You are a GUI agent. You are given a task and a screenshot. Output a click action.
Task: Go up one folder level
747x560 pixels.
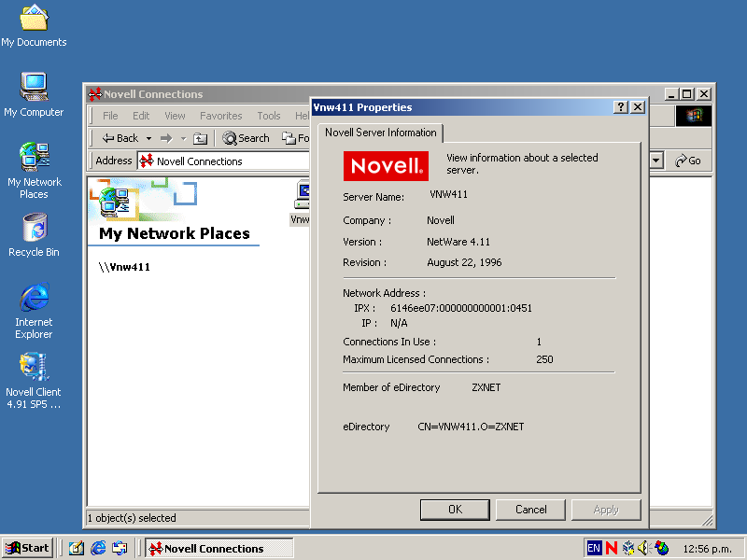pos(200,138)
